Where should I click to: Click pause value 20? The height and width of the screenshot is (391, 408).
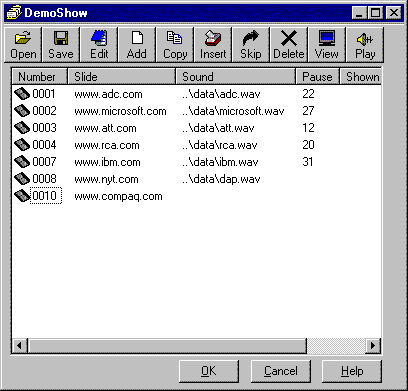tap(308, 145)
